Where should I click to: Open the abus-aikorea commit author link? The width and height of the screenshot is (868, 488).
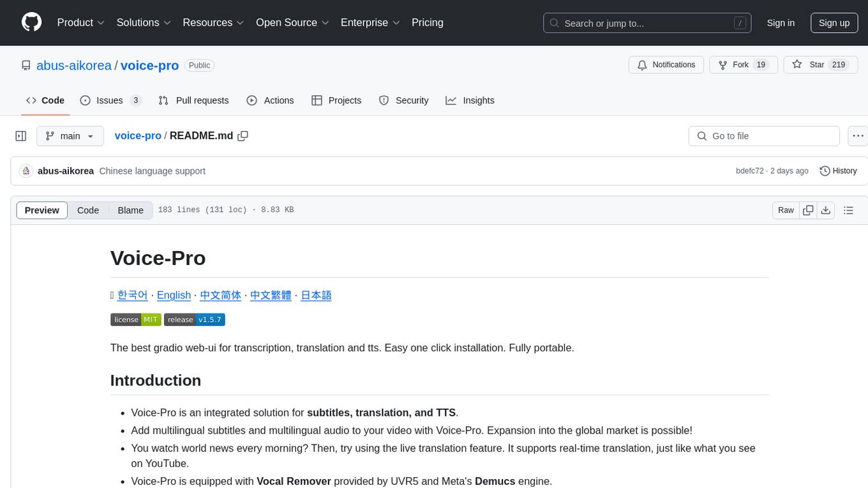pos(66,171)
